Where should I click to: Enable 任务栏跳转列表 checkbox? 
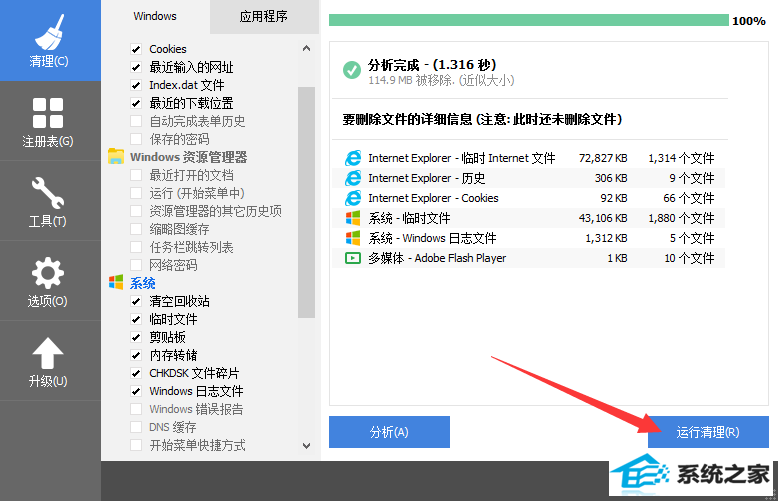pyautogui.click(x=136, y=247)
